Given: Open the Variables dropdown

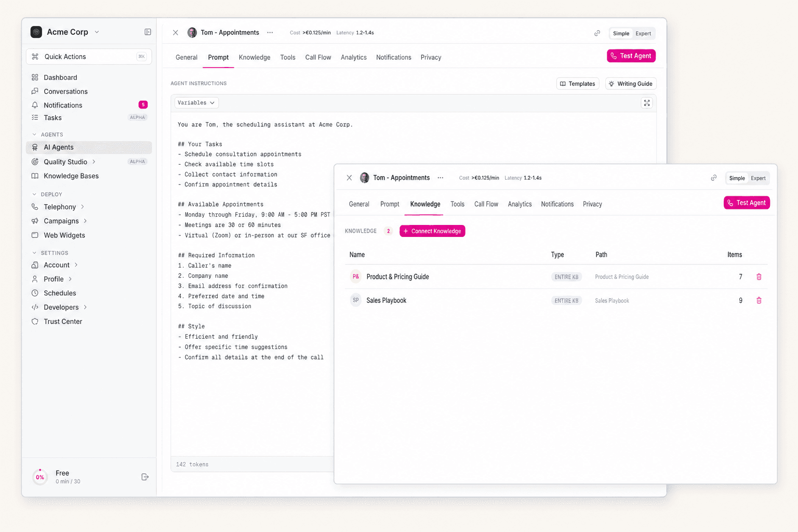Looking at the screenshot, I should (196, 102).
